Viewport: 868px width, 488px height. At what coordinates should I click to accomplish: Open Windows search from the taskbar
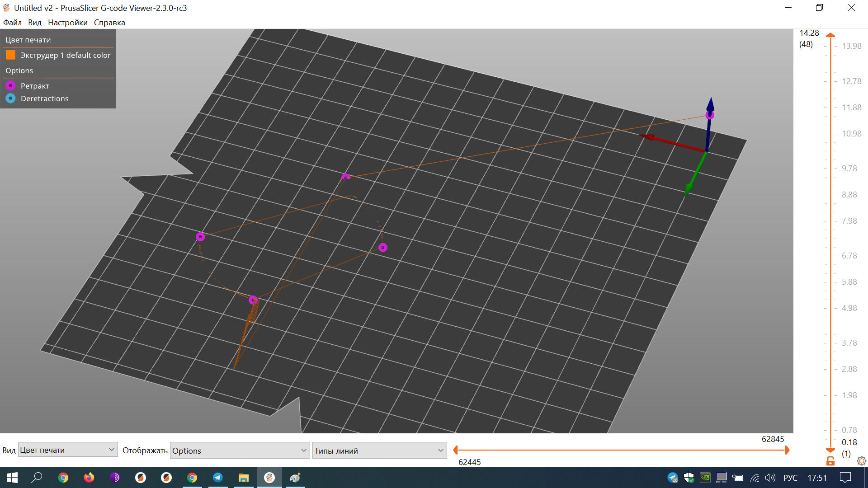pyautogui.click(x=37, y=478)
